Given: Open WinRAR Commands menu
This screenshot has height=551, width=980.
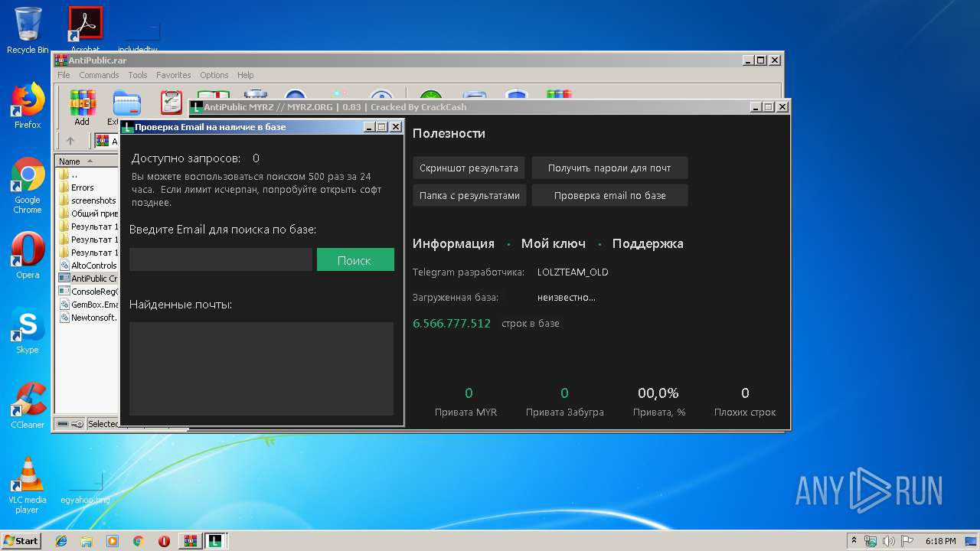Looking at the screenshot, I should click(99, 75).
